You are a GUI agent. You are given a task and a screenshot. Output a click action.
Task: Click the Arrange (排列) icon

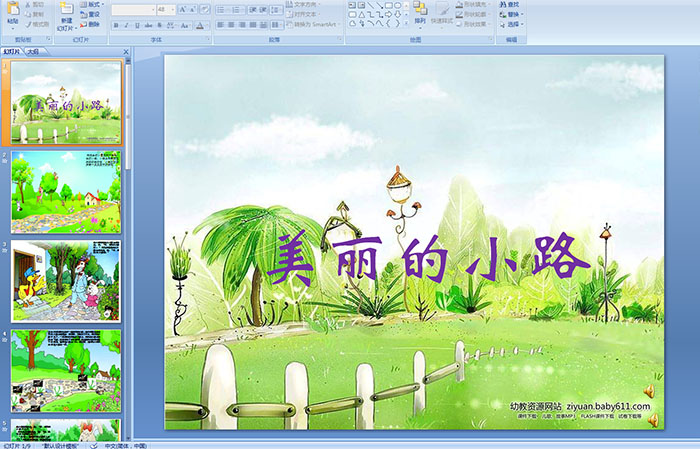pyautogui.click(x=420, y=9)
